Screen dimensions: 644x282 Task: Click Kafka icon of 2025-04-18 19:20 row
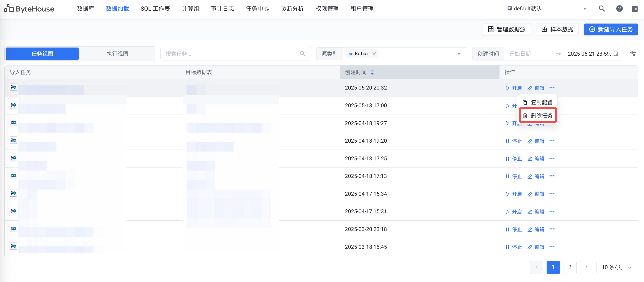pos(13,140)
